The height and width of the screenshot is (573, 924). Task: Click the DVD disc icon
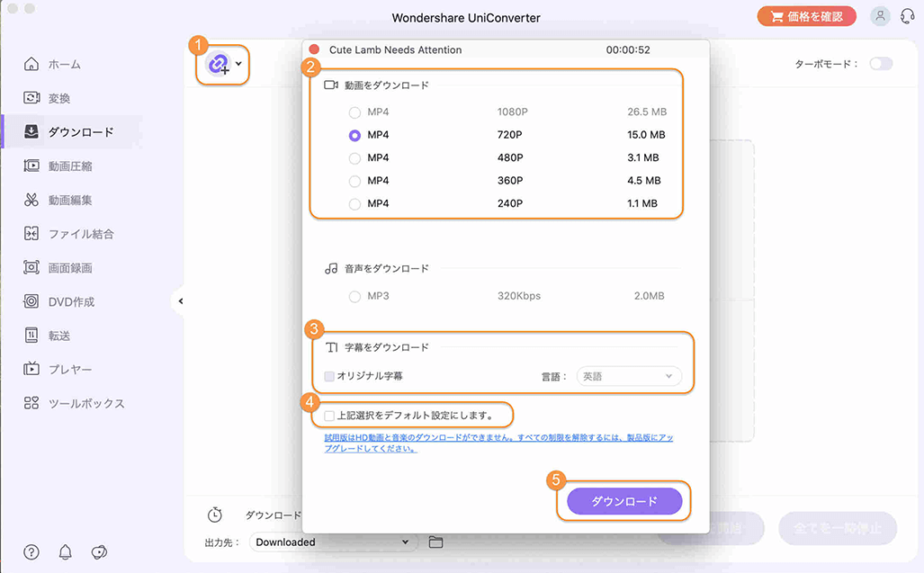coord(31,301)
